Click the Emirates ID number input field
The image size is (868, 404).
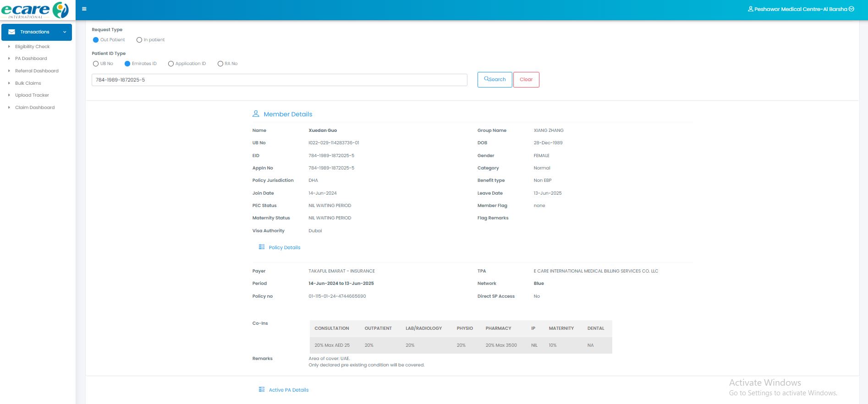[279, 80]
